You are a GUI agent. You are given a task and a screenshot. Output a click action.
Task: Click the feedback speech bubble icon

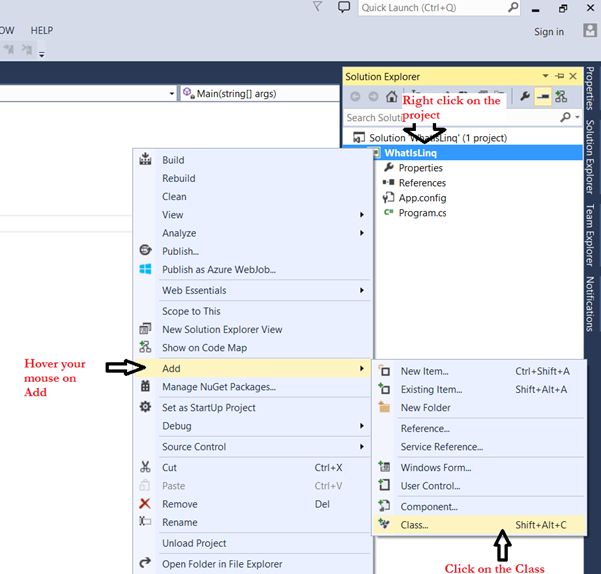click(344, 7)
